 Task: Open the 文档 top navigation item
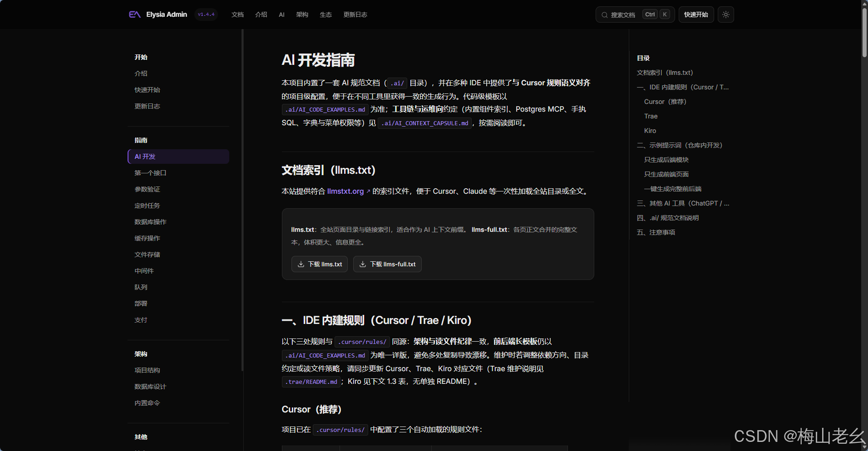[237, 15]
